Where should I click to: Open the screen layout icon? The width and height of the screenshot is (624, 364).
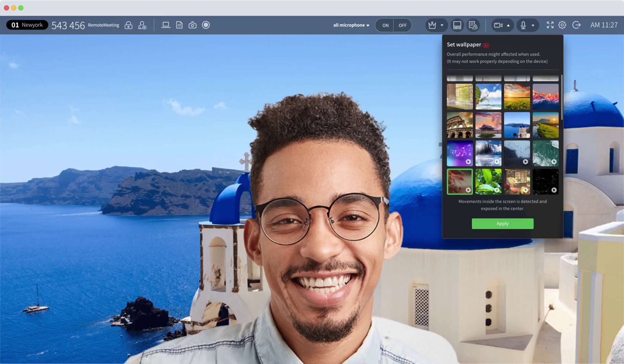tap(457, 25)
